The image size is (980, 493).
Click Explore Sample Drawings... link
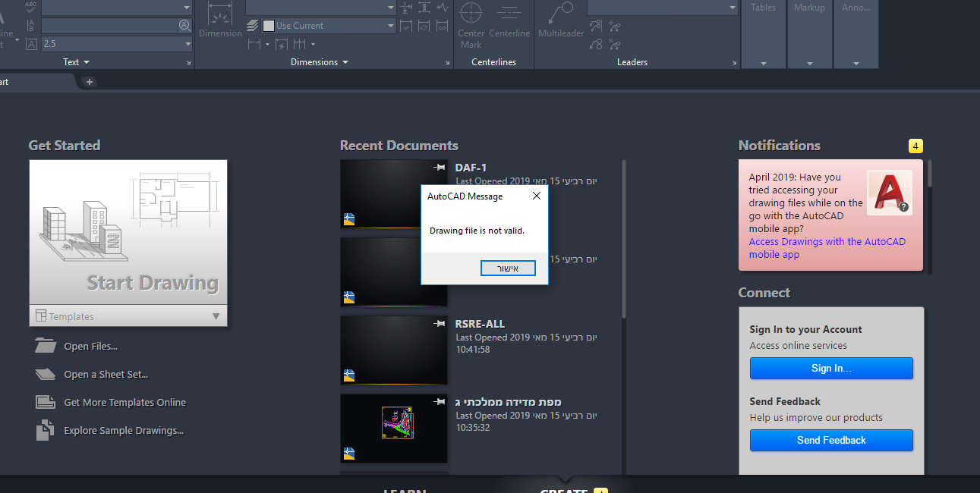124,431
